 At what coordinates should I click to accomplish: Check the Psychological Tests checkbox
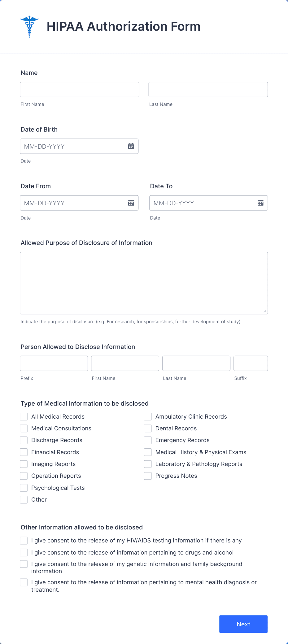(24, 488)
